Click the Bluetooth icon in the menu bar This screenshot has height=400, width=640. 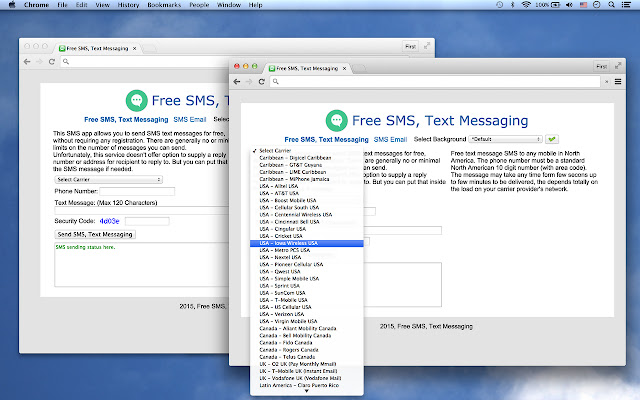click(513, 5)
